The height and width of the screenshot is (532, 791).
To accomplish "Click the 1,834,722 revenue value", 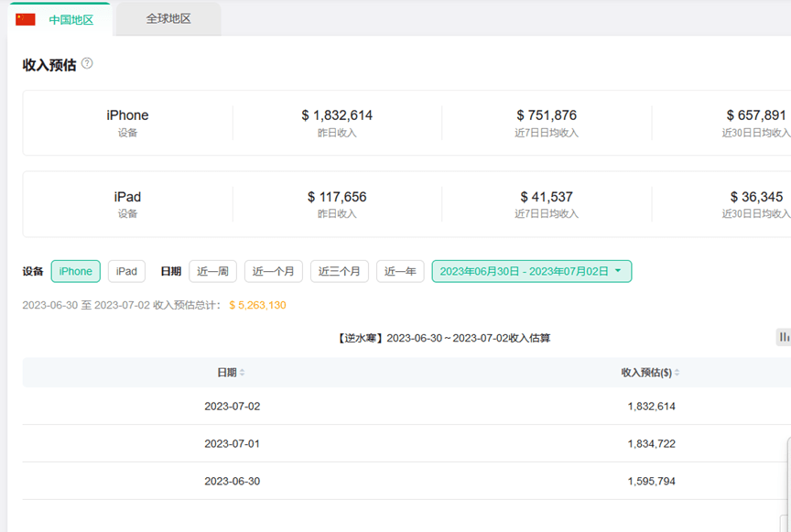I will 651,444.
